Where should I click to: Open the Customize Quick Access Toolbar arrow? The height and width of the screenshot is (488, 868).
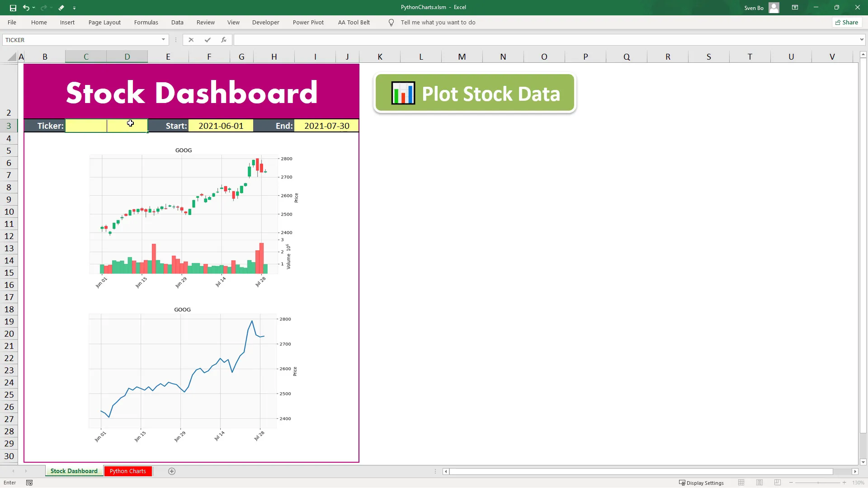(x=74, y=8)
